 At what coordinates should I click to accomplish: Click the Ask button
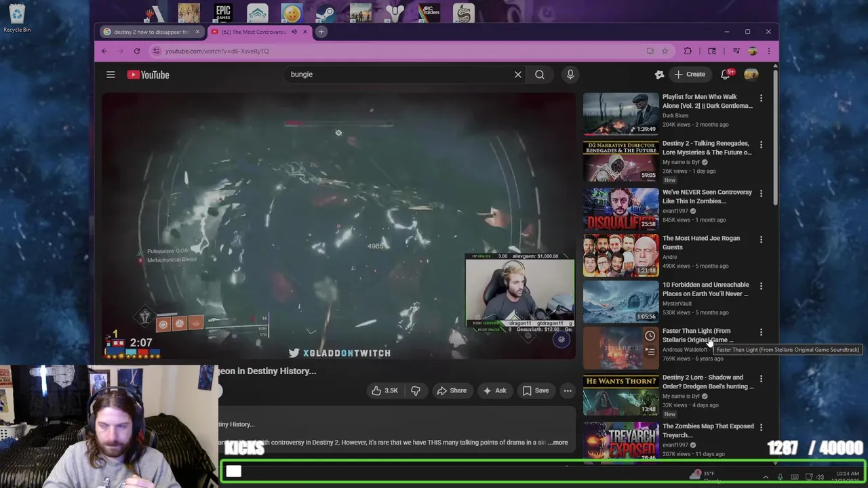(x=494, y=390)
